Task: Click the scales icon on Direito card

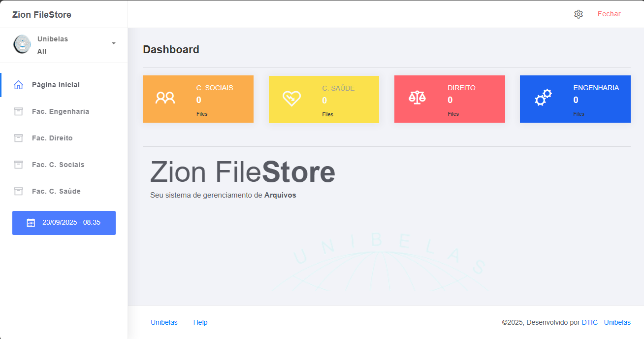Action: tap(417, 98)
